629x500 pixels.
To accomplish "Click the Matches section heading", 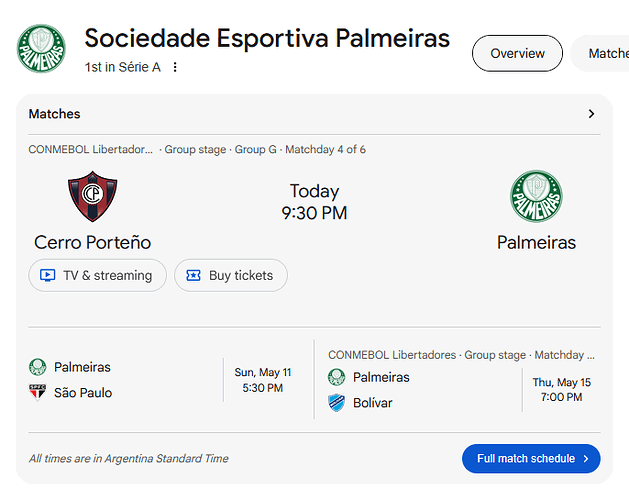I will 55,114.
